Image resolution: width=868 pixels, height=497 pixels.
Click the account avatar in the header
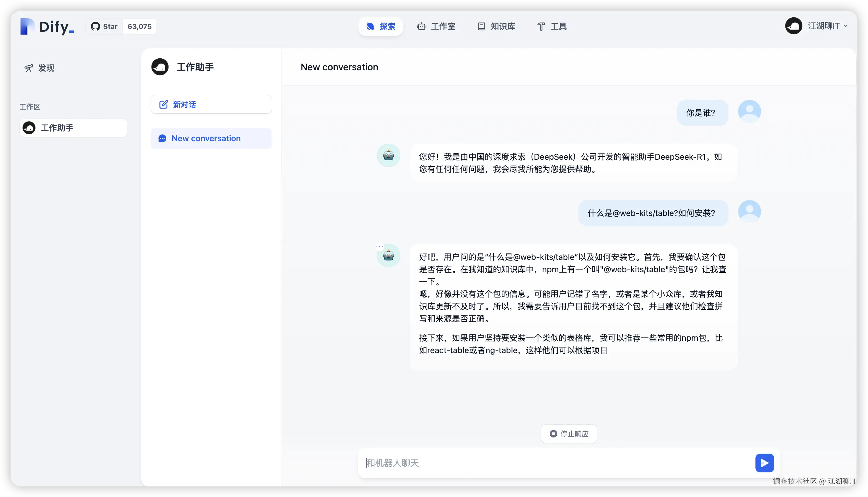point(793,26)
